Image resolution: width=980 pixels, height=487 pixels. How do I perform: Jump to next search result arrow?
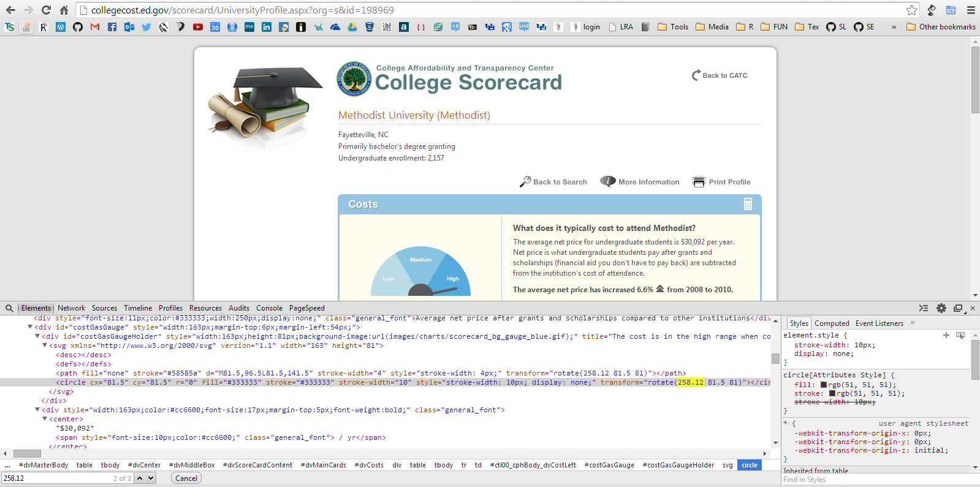coord(151,478)
